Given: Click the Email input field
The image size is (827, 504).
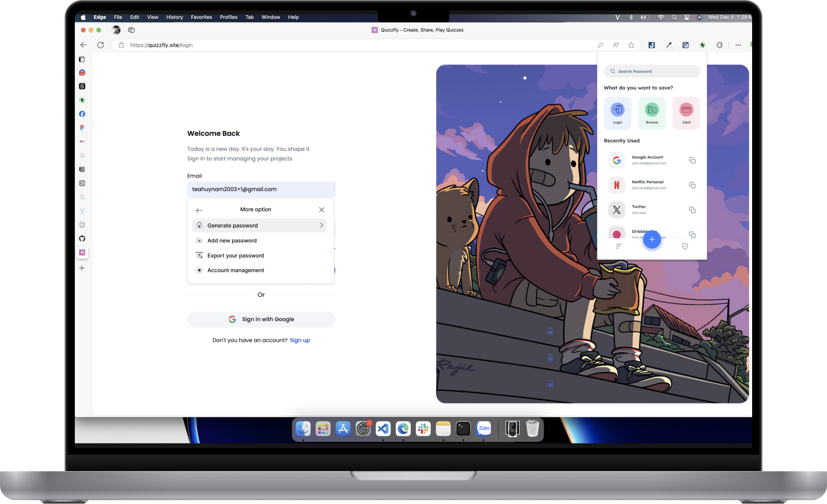Looking at the screenshot, I should 261,189.
